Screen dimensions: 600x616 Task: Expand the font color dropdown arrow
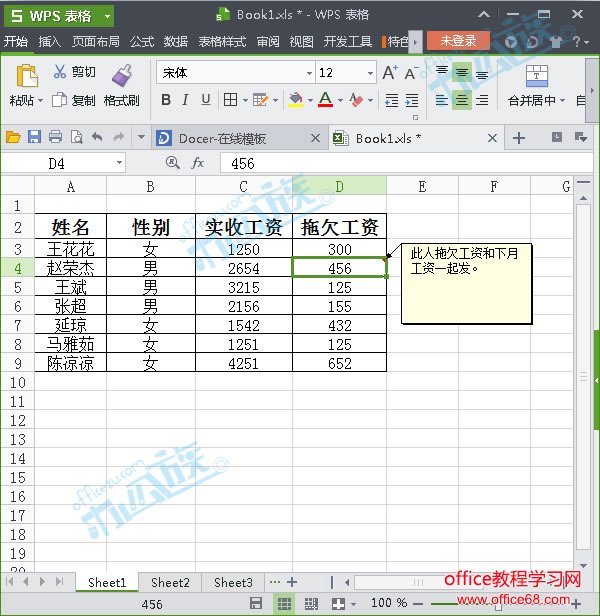[340, 100]
